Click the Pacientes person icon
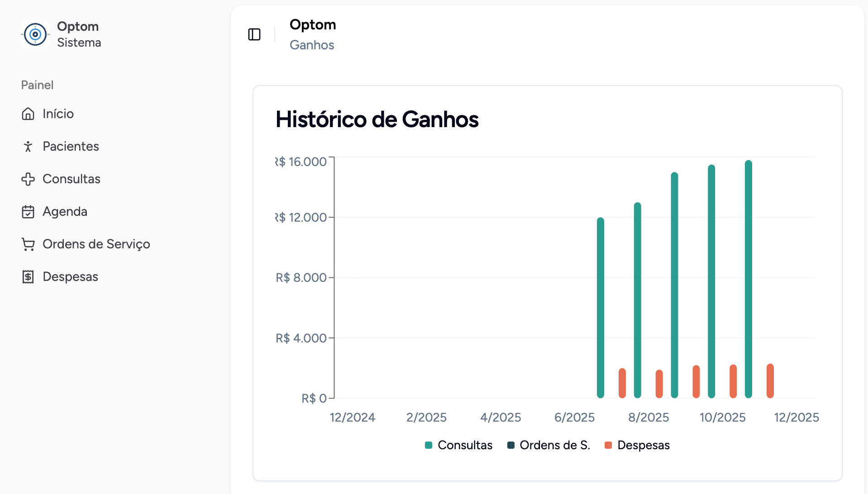 [28, 147]
